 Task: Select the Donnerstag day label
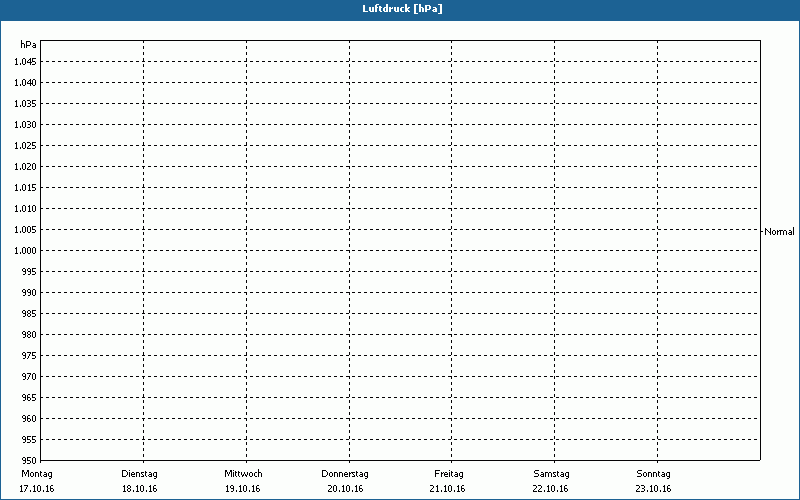click(345, 474)
